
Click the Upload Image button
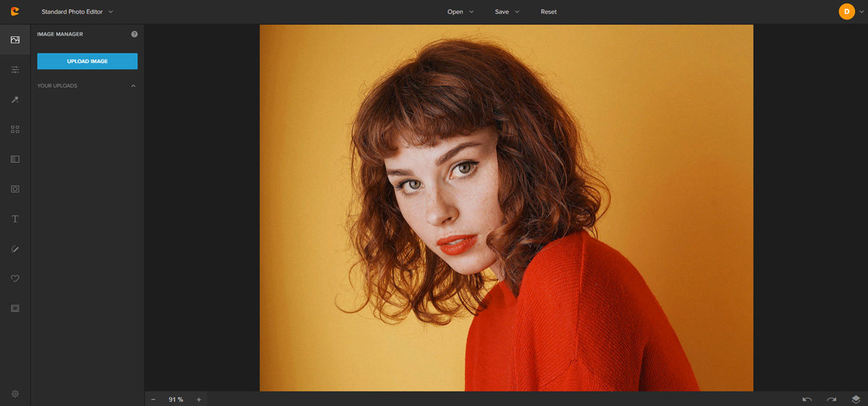pos(88,62)
